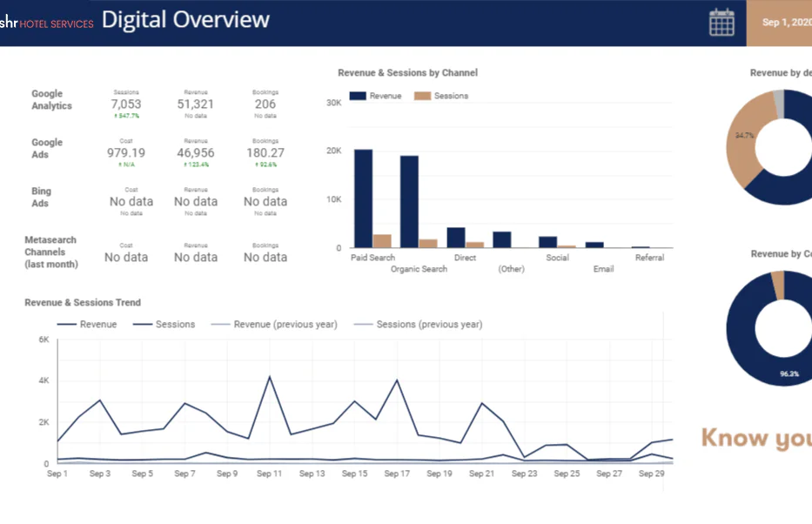Click the 123.4% Google Ads revenue change
812x524 pixels.
[x=196, y=165]
